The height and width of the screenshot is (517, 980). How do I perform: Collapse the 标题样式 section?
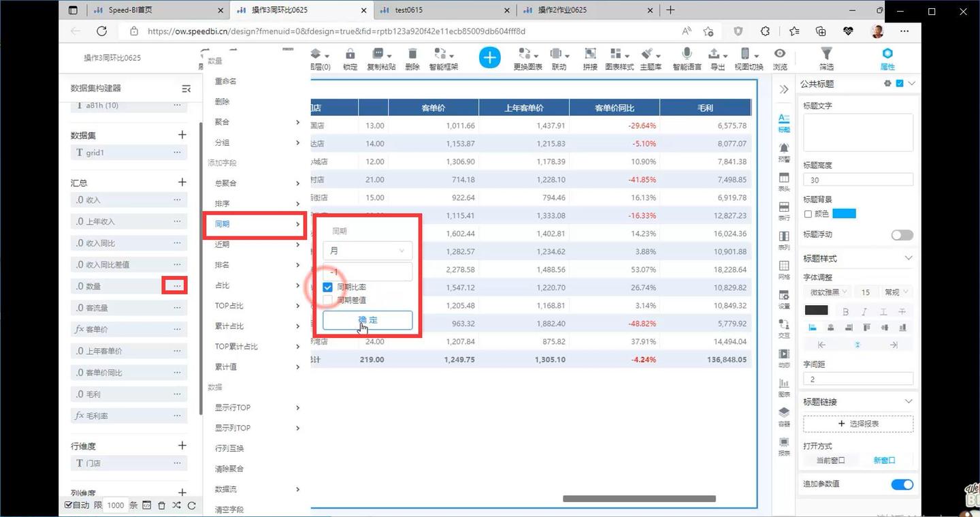pyautogui.click(x=909, y=258)
